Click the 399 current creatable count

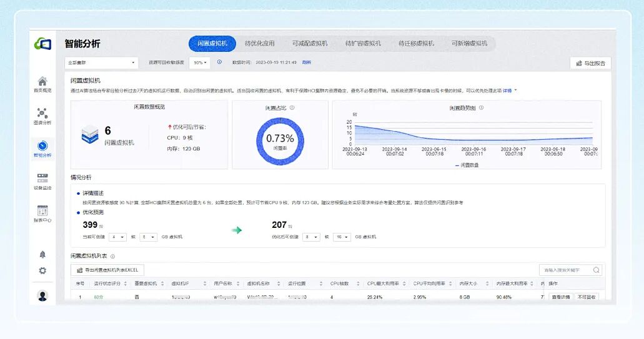(90, 225)
